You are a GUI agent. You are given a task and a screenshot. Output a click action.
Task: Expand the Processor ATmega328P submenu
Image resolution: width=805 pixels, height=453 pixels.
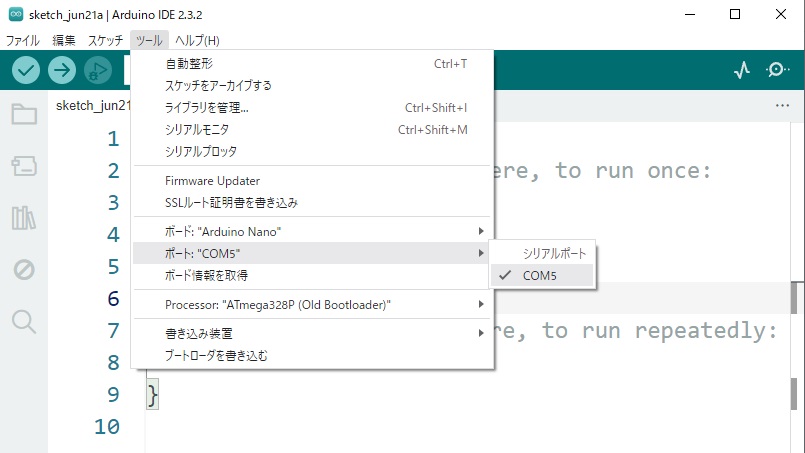(312, 305)
